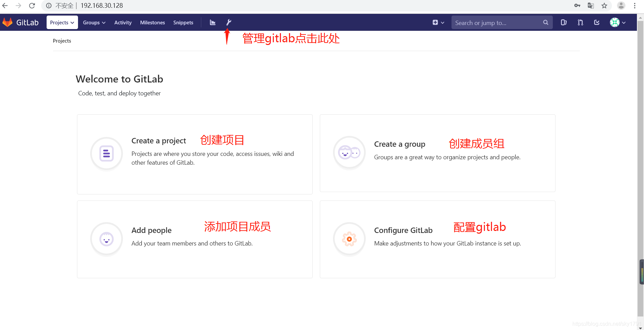Click the Create a group illustration icon
Screen dimensions: 644x330
349,153
